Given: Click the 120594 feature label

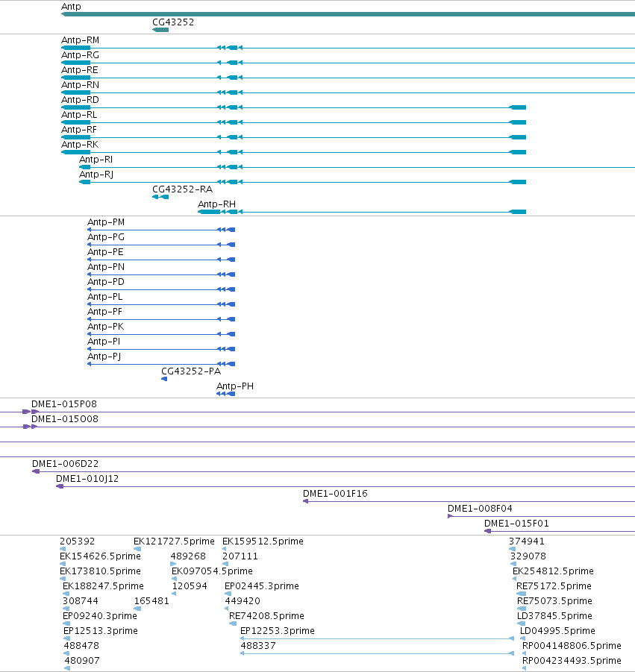Looking at the screenshot, I should (x=190, y=586).
